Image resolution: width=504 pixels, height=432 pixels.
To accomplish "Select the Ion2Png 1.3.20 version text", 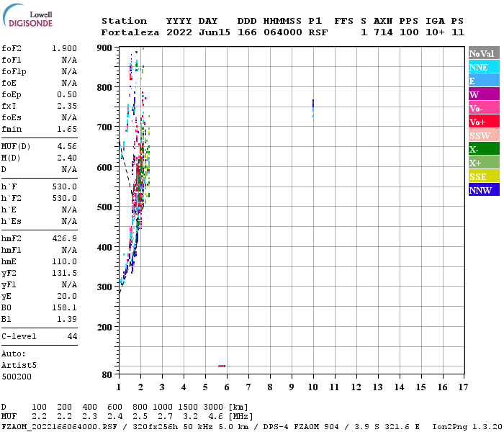I will pos(467,427).
